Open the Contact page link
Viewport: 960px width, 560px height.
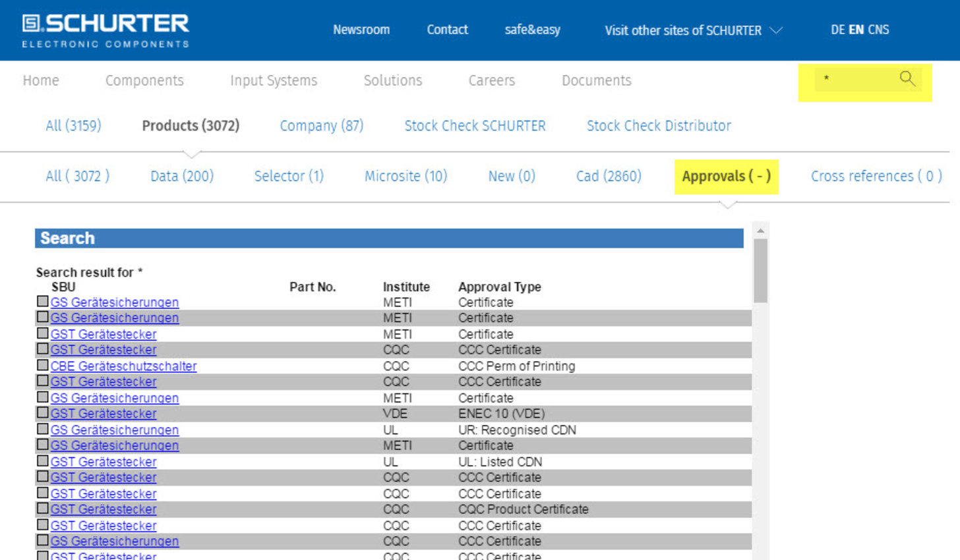click(447, 30)
